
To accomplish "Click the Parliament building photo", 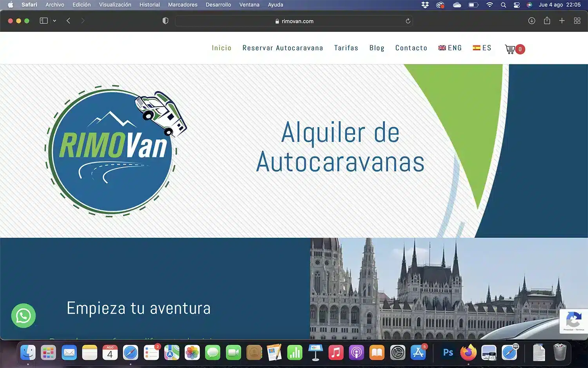I will (x=449, y=289).
